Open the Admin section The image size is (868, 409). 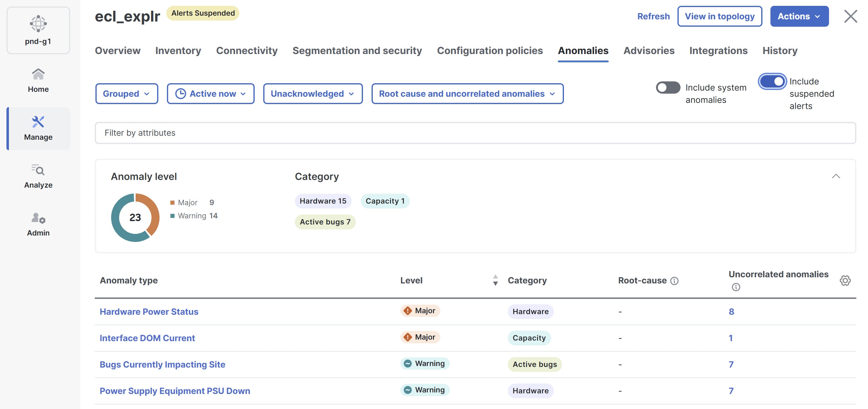tap(38, 224)
